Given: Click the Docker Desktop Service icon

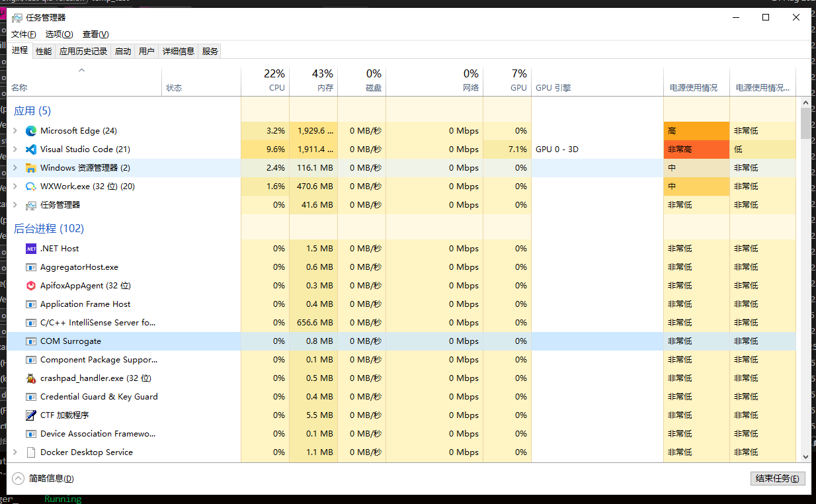Looking at the screenshot, I should (30, 452).
